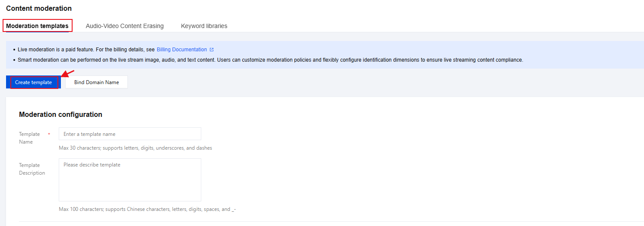The image size is (644, 226).
Task: Click the Max 100 characters hint text
Action: pos(147,209)
